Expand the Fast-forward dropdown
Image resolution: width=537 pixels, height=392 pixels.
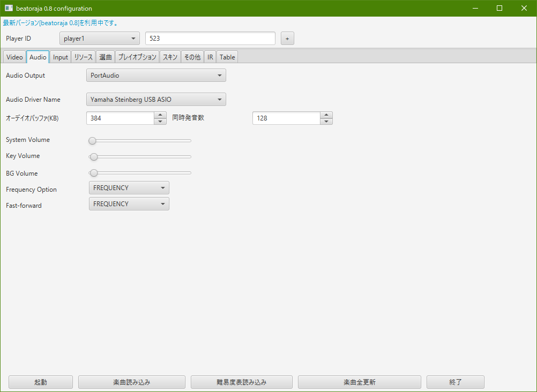point(129,203)
